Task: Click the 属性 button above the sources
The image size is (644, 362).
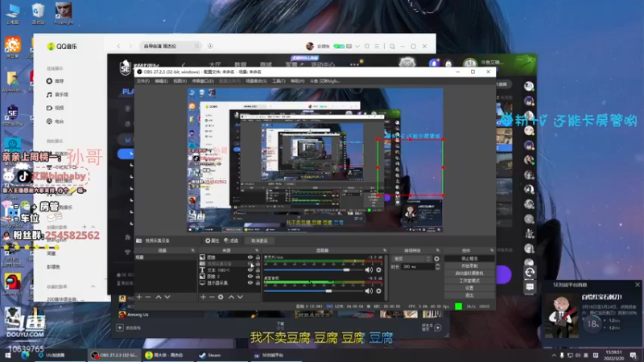Action: pos(212,241)
